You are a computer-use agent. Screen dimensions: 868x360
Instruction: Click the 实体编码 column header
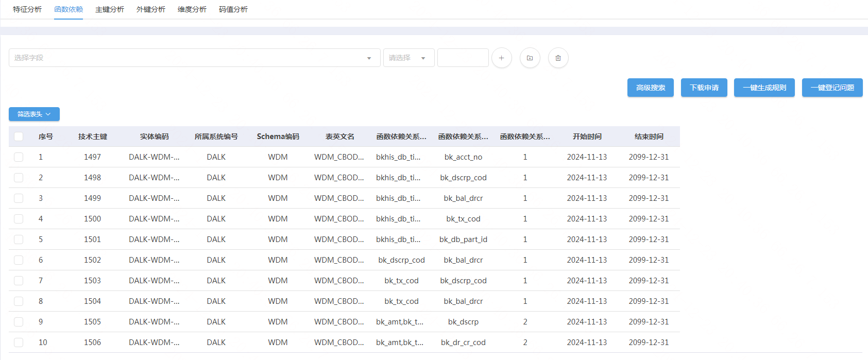tap(155, 136)
